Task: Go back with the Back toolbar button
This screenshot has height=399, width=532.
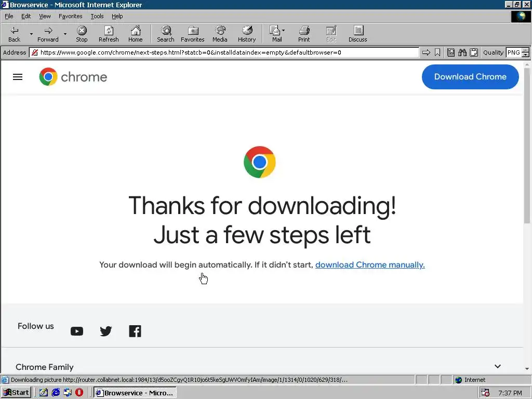Action: (x=14, y=34)
